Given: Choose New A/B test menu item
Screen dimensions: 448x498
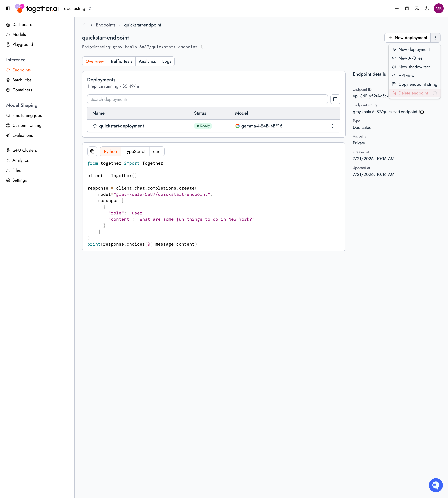Looking at the screenshot, I should [414, 58].
